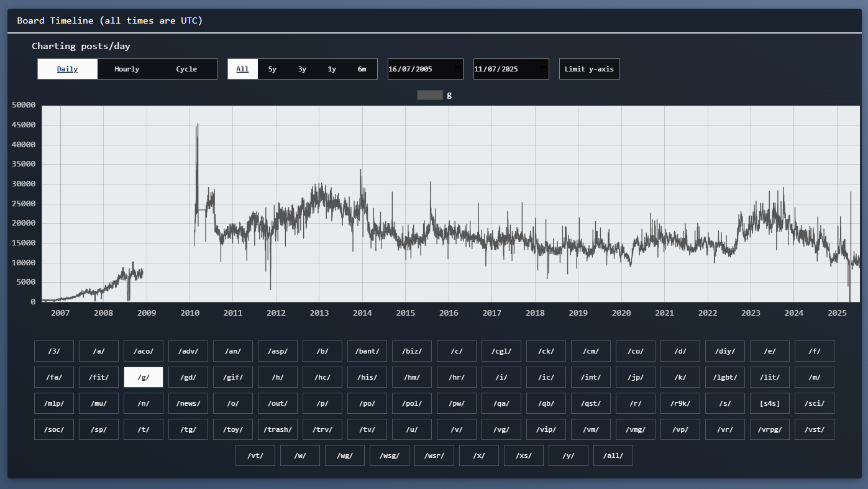Select the /pol/ board
This screenshot has height=489, width=868.
[412, 403]
